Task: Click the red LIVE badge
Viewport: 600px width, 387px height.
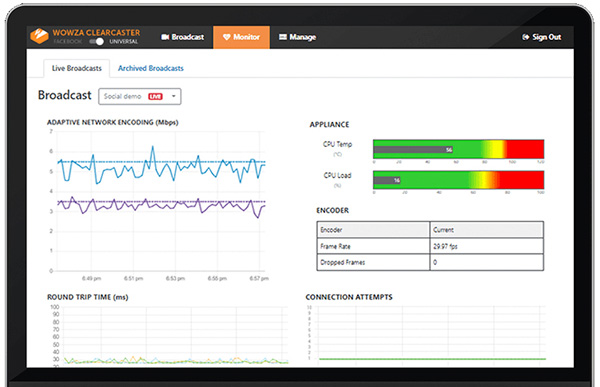Action: [x=155, y=96]
